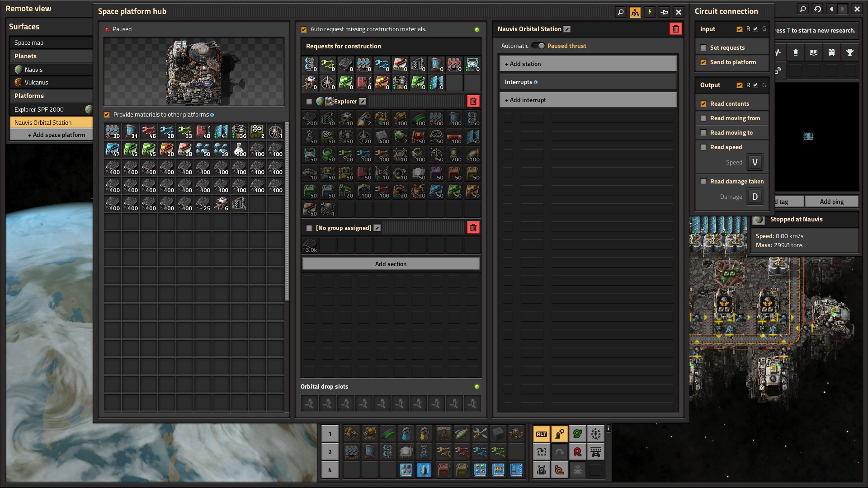Click the pin icon in hub header
This screenshot has height=488, width=868.
click(664, 12)
